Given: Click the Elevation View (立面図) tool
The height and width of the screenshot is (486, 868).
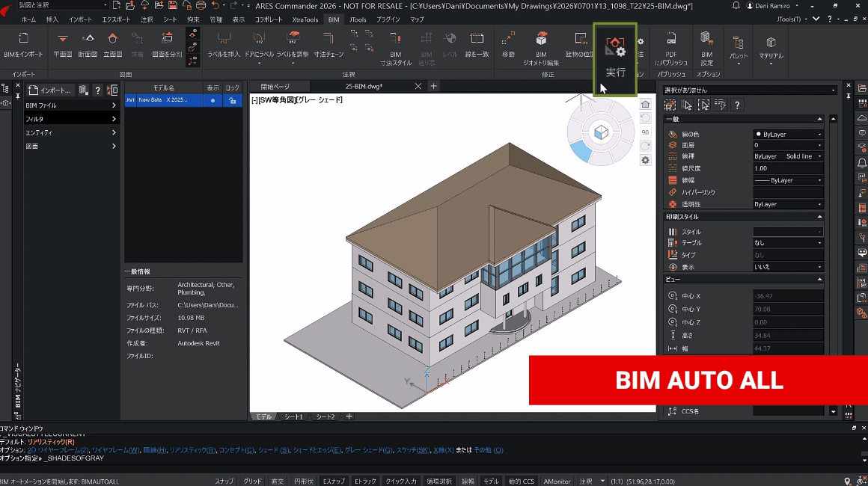Looking at the screenshot, I should [112, 39].
